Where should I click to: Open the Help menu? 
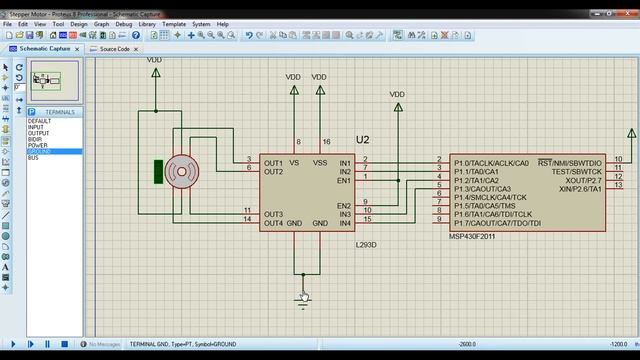click(222, 24)
